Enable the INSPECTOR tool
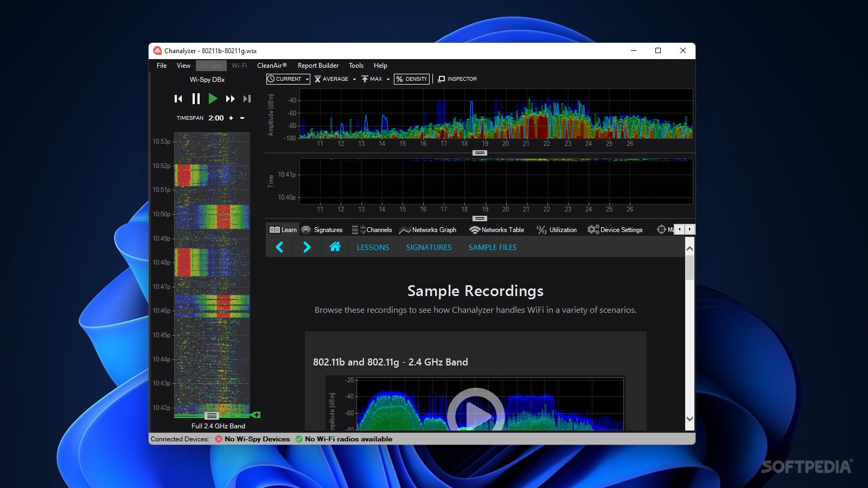This screenshot has height=488, width=868. (457, 79)
